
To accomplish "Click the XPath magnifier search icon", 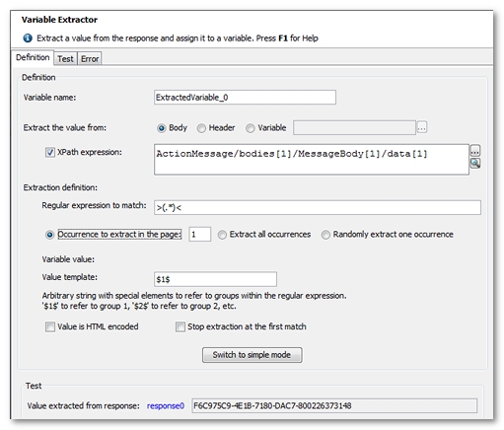I will [x=475, y=163].
